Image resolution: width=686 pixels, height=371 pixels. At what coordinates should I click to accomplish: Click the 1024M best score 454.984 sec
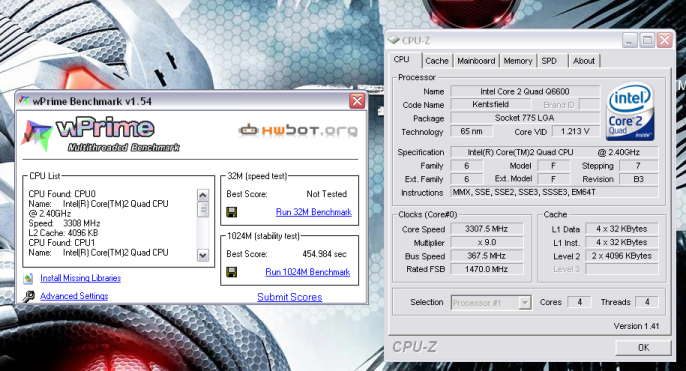tap(324, 254)
